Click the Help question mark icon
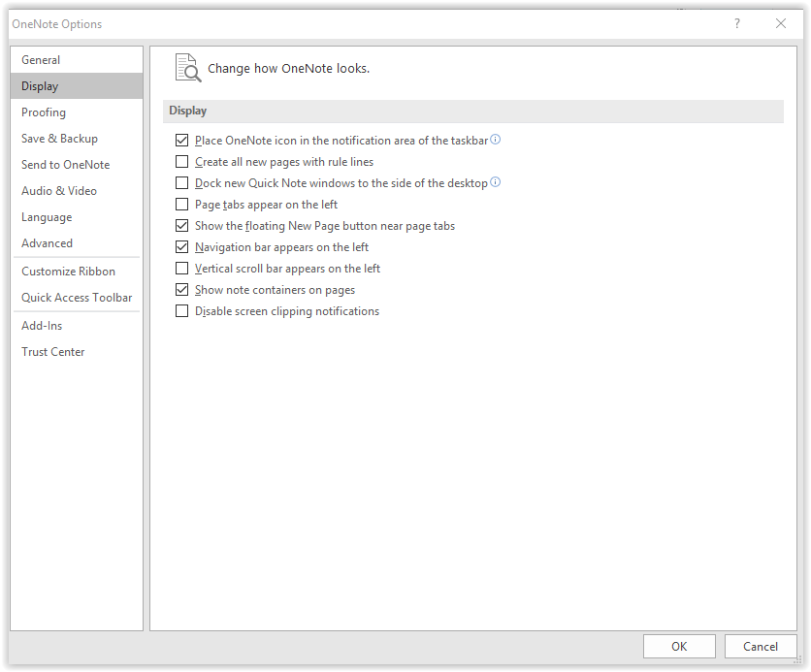This screenshot has width=811, height=672. (737, 23)
